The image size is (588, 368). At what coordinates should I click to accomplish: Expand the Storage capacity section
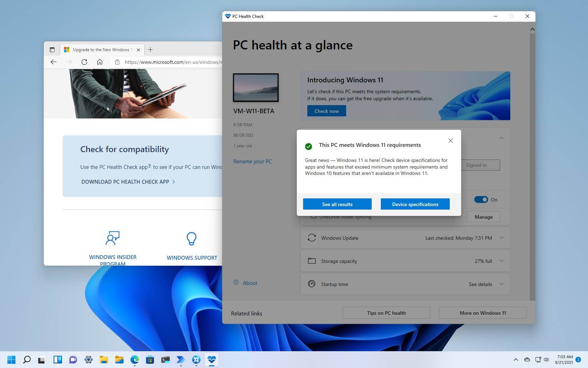click(x=502, y=261)
